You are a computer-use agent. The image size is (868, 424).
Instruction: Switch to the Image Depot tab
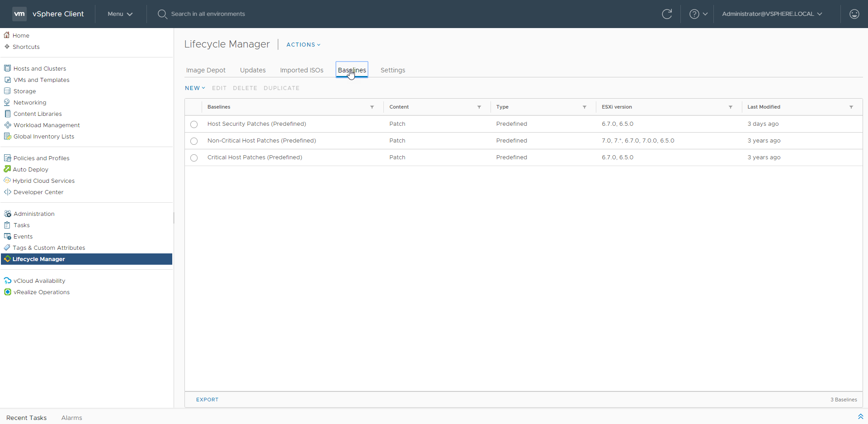point(206,70)
